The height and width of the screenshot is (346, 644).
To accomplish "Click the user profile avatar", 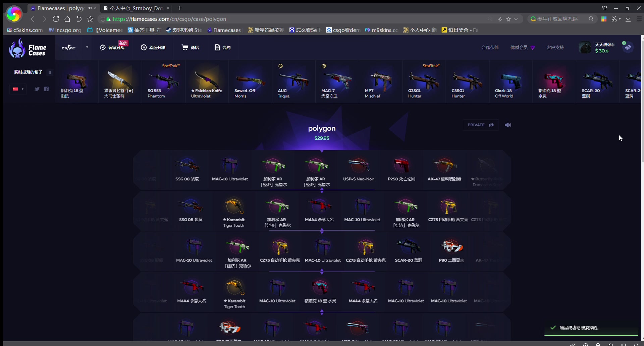I will (585, 48).
